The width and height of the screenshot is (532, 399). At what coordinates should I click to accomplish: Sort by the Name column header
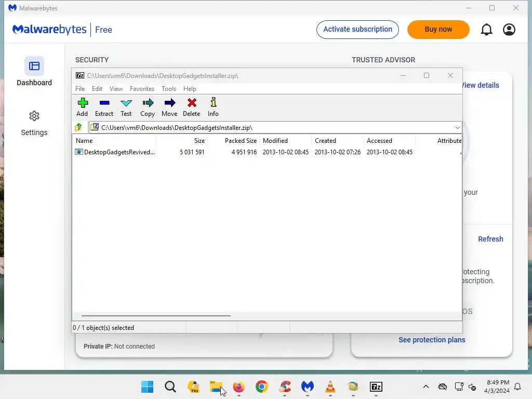pyautogui.click(x=114, y=140)
